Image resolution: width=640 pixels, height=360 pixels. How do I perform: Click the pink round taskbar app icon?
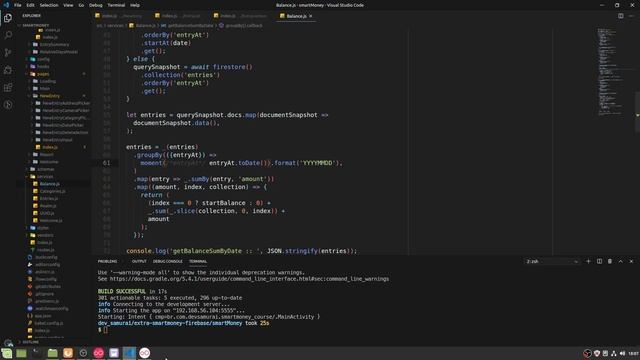pos(98,353)
